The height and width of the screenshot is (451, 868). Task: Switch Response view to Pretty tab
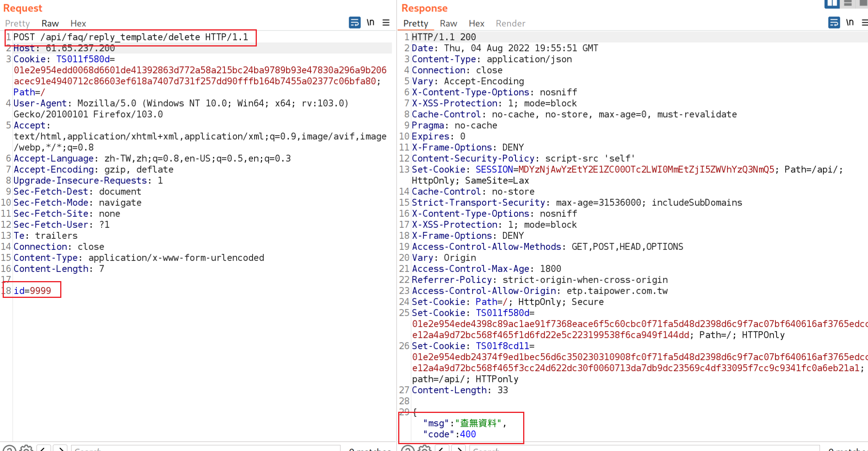click(416, 23)
